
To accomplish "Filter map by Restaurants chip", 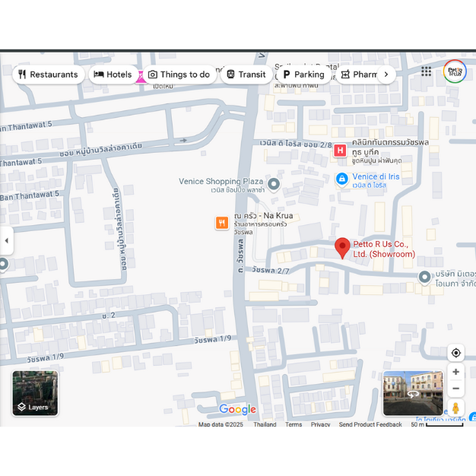I will tap(48, 75).
